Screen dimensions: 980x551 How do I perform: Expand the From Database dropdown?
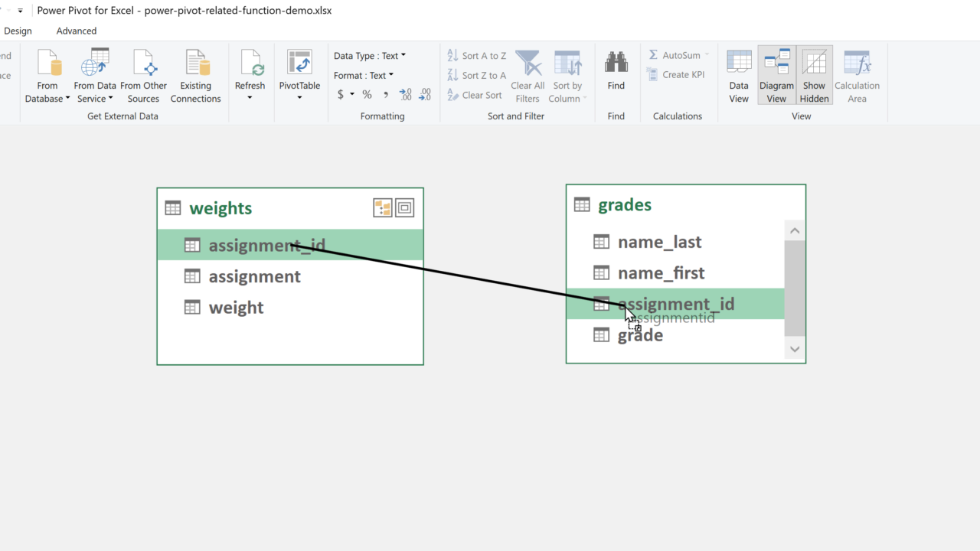point(67,99)
